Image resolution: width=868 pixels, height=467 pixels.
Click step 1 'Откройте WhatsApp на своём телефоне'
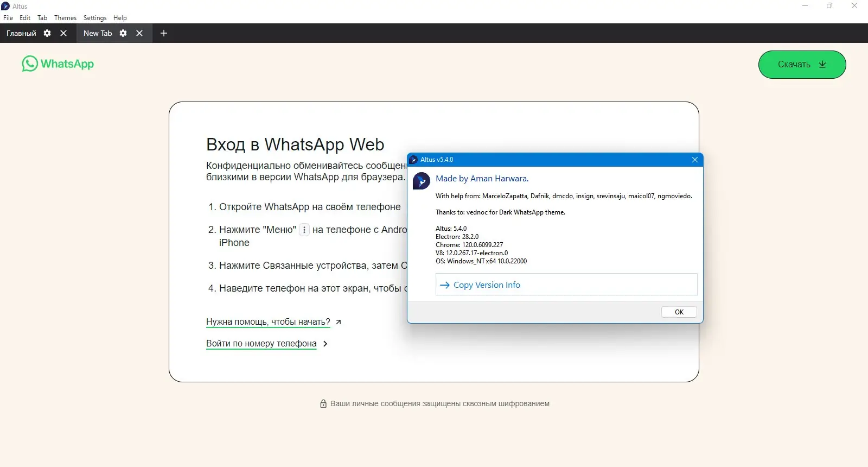310,207
